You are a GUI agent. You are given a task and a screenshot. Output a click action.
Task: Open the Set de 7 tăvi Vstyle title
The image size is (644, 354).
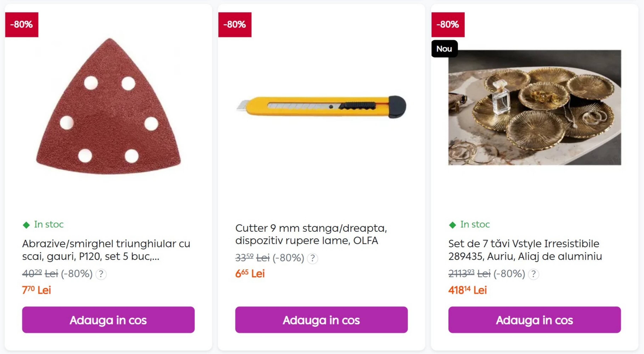click(x=525, y=250)
